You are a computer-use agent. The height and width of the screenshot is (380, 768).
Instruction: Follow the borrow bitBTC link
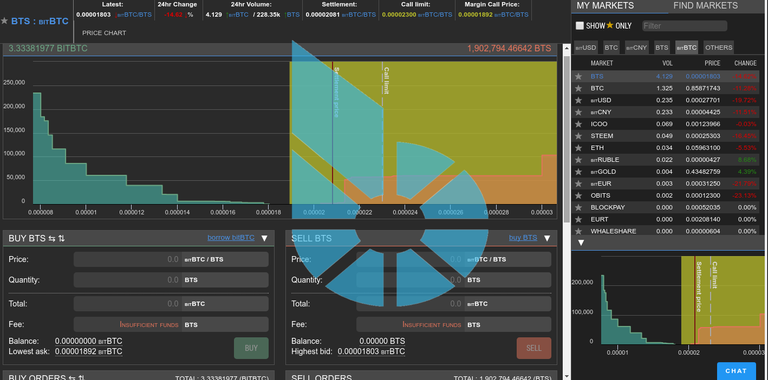[x=231, y=238]
